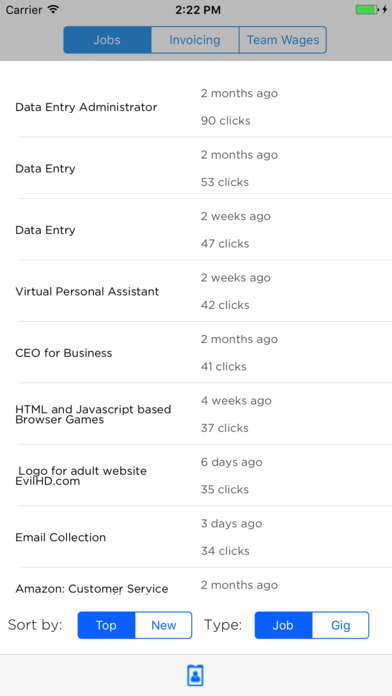Select the Jobs tab
392x696 pixels.
click(x=107, y=40)
